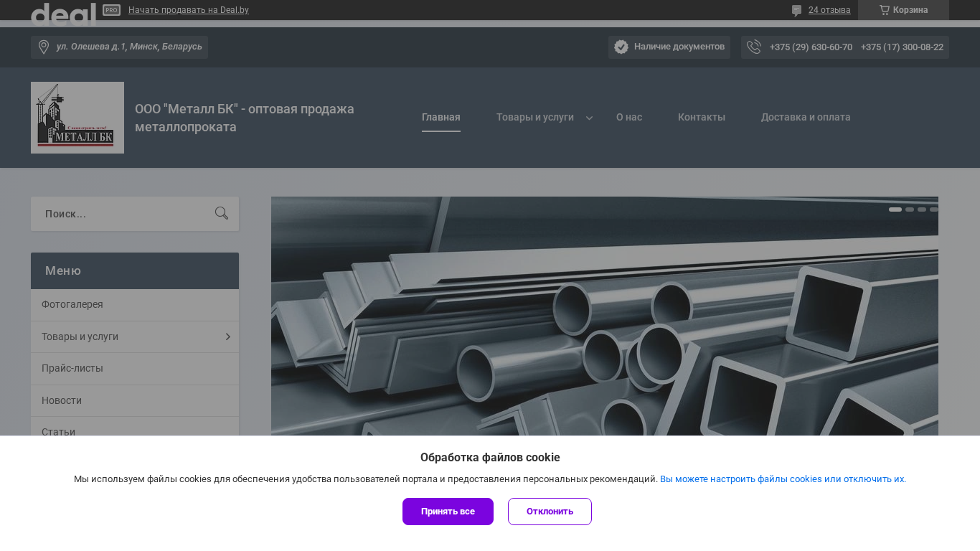
Task: Open the Металл БК company logo
Action: point(77,118)
